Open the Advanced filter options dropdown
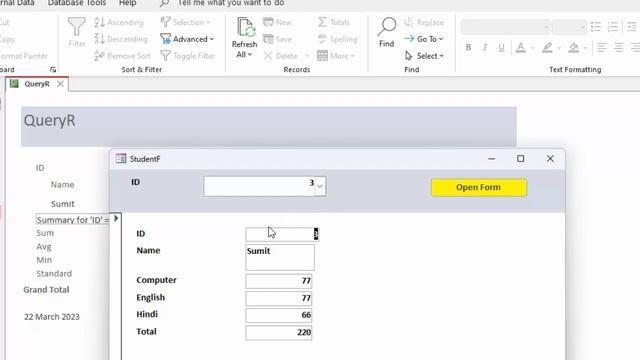Viewport: 640px width, 360px height. tap(187, 39)
